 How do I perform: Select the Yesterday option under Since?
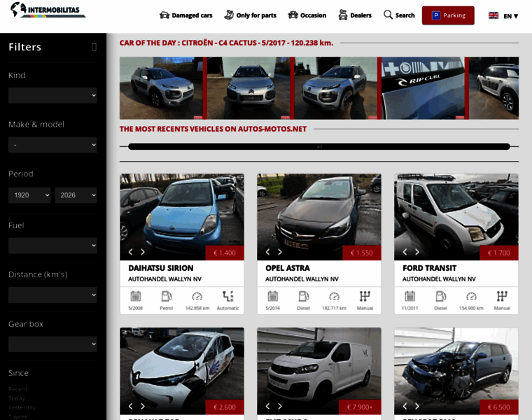point(22,407)
